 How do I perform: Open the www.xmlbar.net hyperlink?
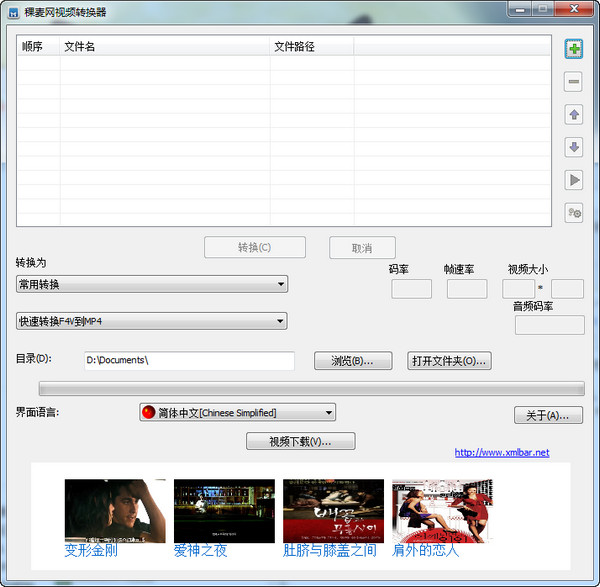point(502,453)
